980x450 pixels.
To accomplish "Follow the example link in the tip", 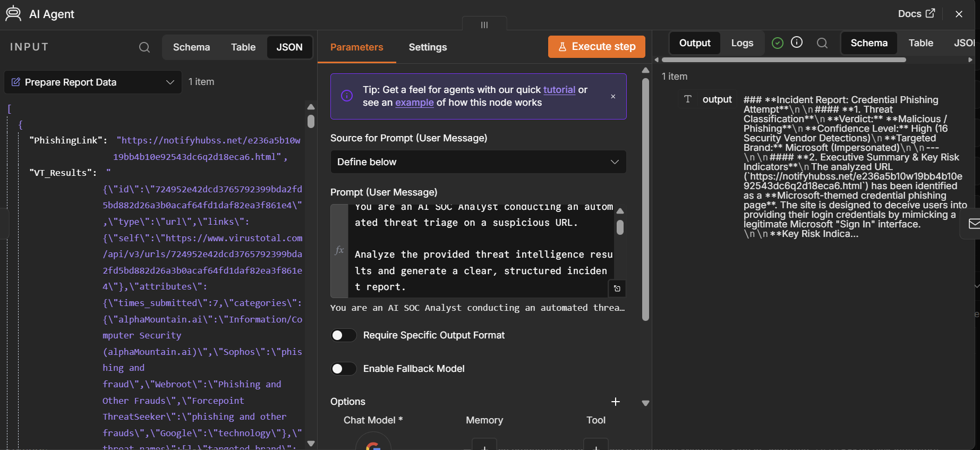I will point(414,103).
